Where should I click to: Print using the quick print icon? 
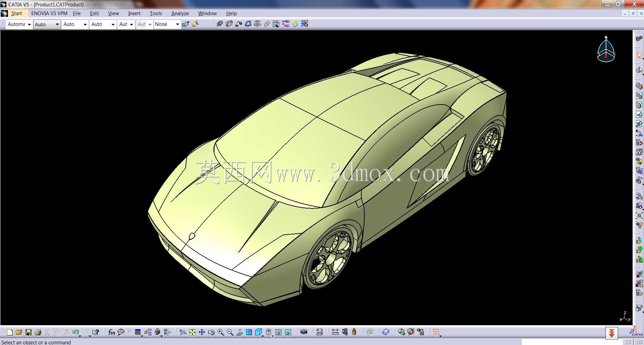[38, 332]
